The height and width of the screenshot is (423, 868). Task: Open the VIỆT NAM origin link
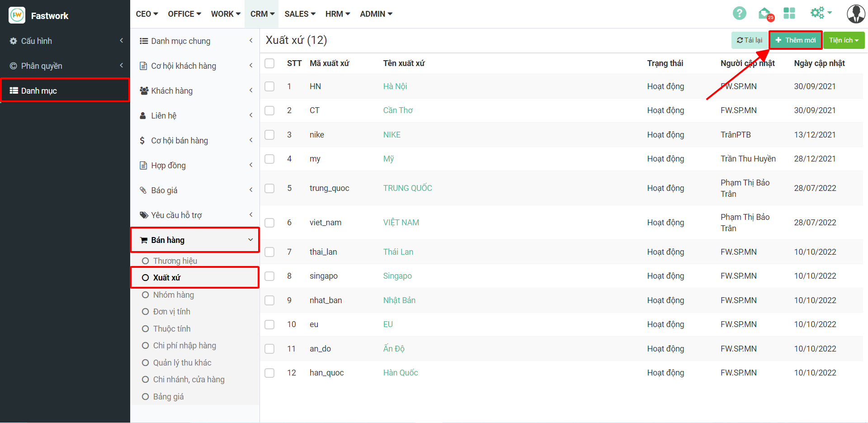[x=401, y=223]
